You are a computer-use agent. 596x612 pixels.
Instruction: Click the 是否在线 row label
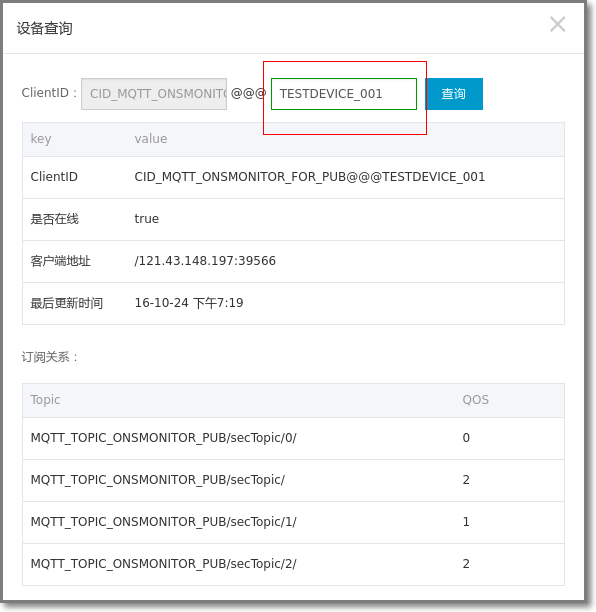(55, 219)
